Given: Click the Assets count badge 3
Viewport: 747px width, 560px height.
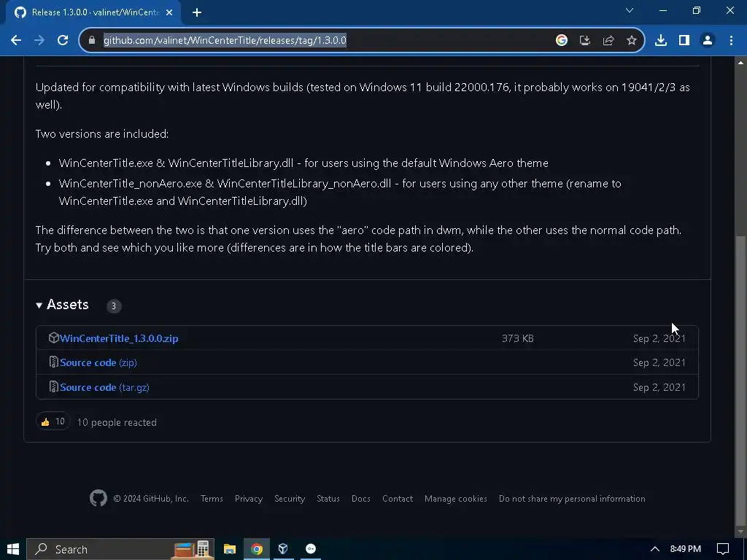Looking at the screenshot, I should 114,306.
